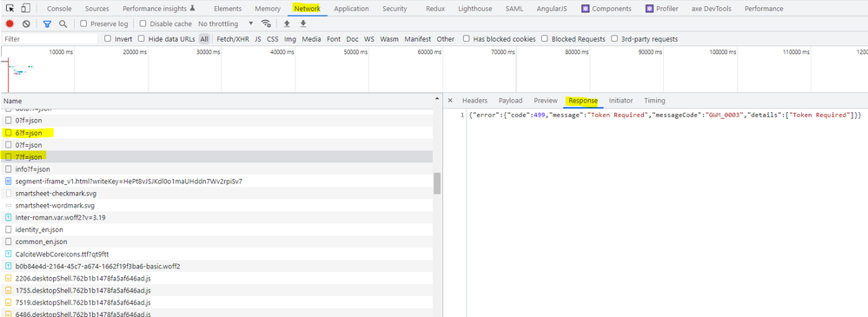Switch to the Console tab
Viewport: 868px width, 317px height.
[x=59, y=9]
